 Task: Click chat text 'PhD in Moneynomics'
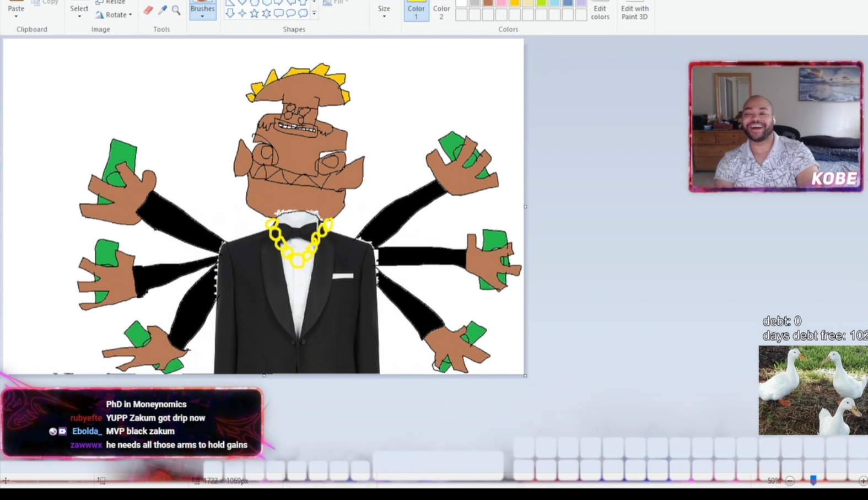click(146, 404)
